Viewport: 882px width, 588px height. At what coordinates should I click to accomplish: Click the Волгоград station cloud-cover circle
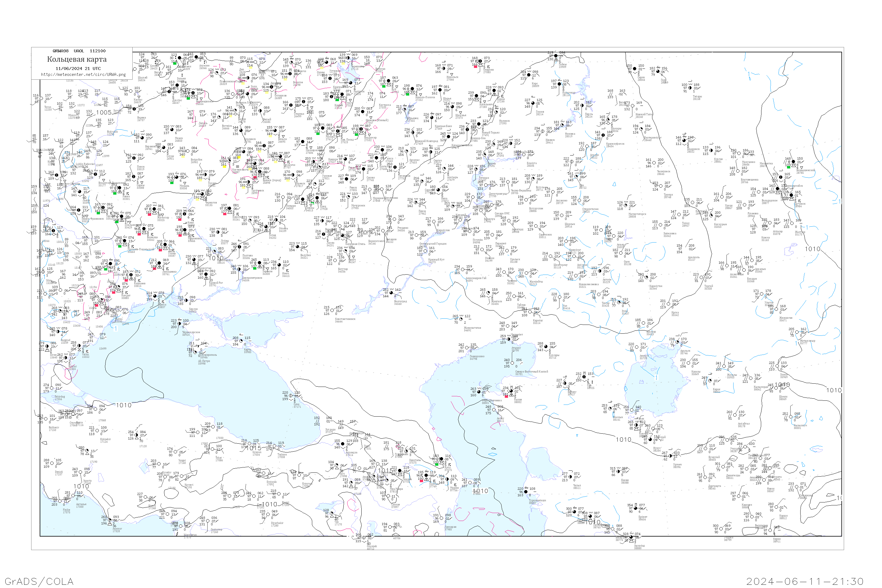(391, 293)
